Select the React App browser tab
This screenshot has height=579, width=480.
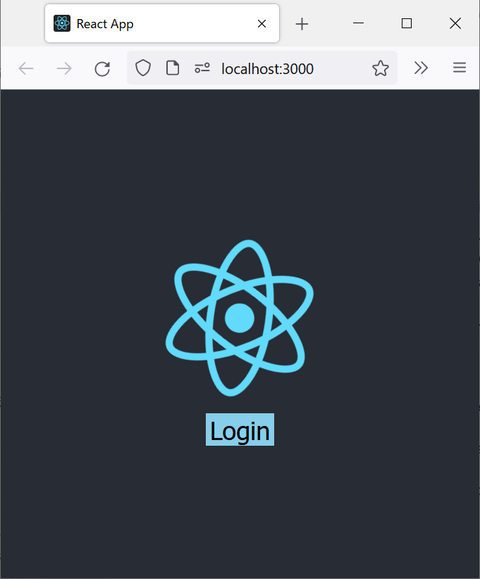click(162, 24)
